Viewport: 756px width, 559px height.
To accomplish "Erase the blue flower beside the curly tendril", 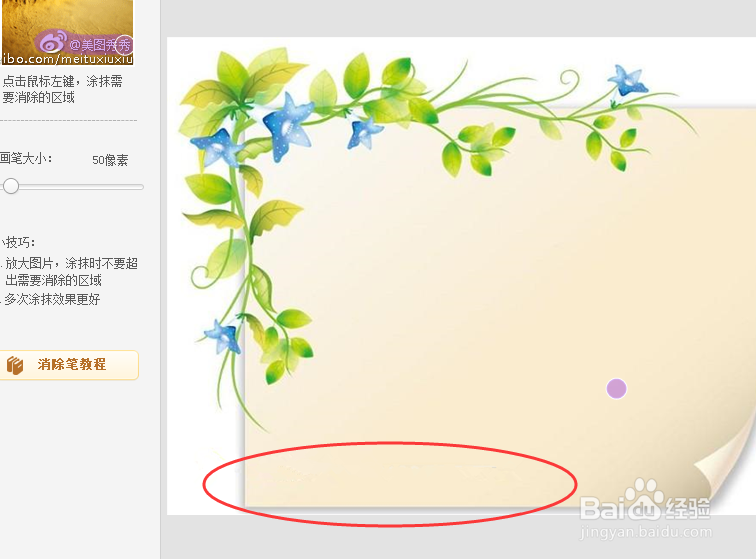I will (x=627, y=82).
